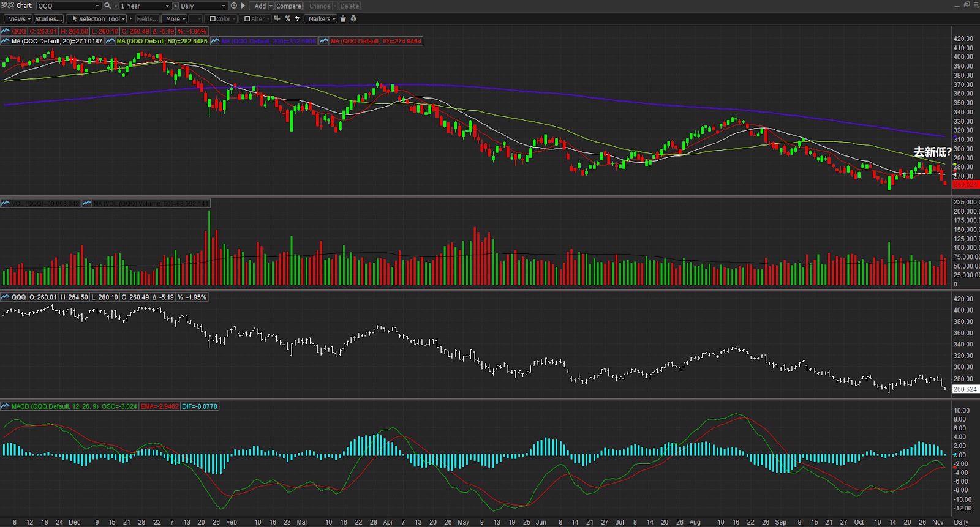Click the %: -1.95% change value in top legend

[192, 31]
